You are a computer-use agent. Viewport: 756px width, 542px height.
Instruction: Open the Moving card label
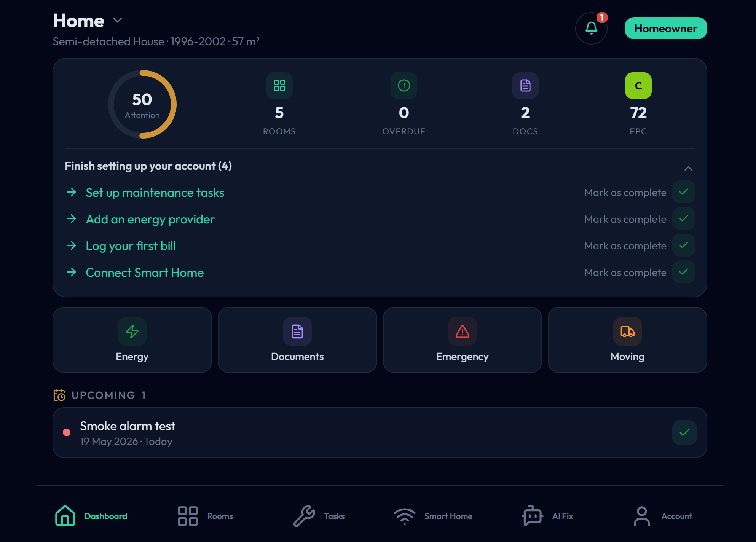(627, 357)
